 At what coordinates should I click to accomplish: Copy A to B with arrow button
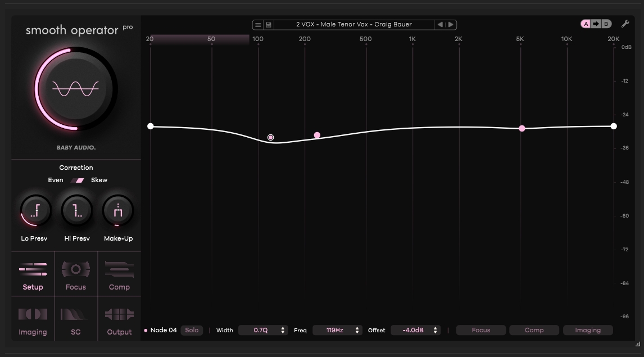(x=596, y=24)
